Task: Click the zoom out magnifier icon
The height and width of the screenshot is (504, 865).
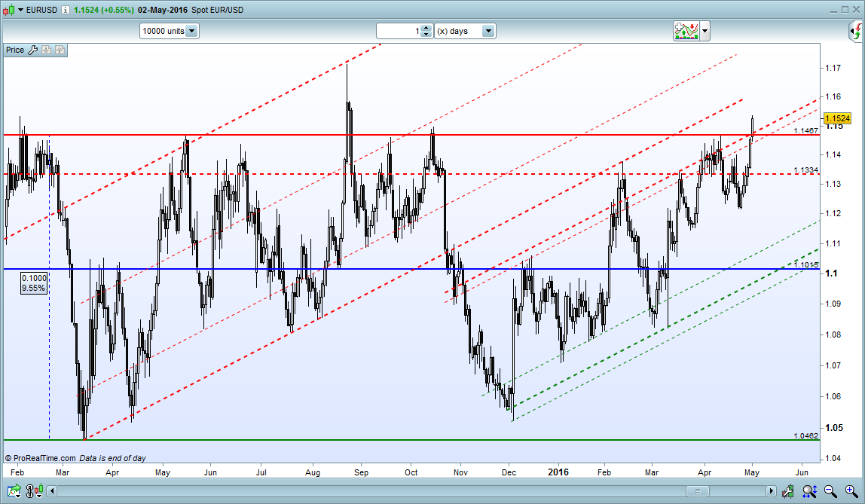Action: point(830,491)
